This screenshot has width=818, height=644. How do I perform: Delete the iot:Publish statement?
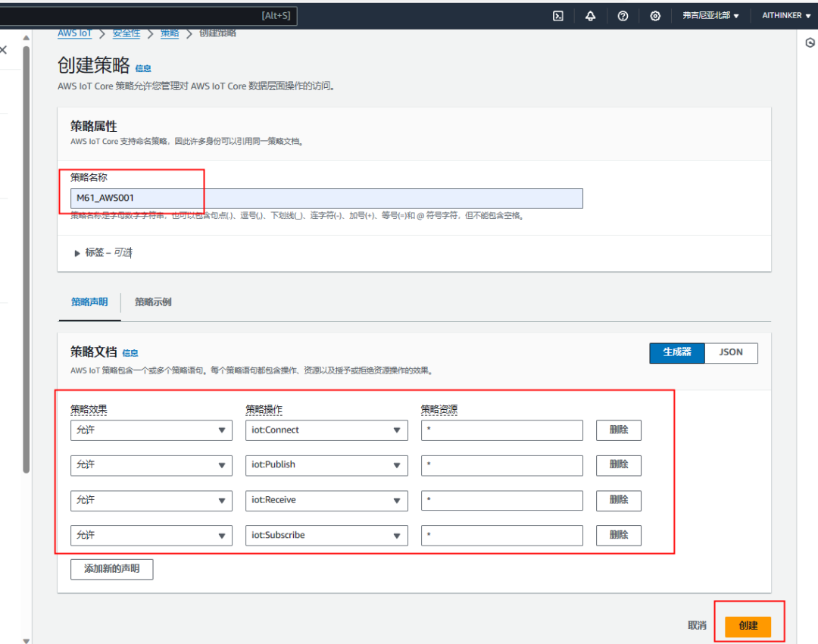pyautogui.click(x=619, y=465)
